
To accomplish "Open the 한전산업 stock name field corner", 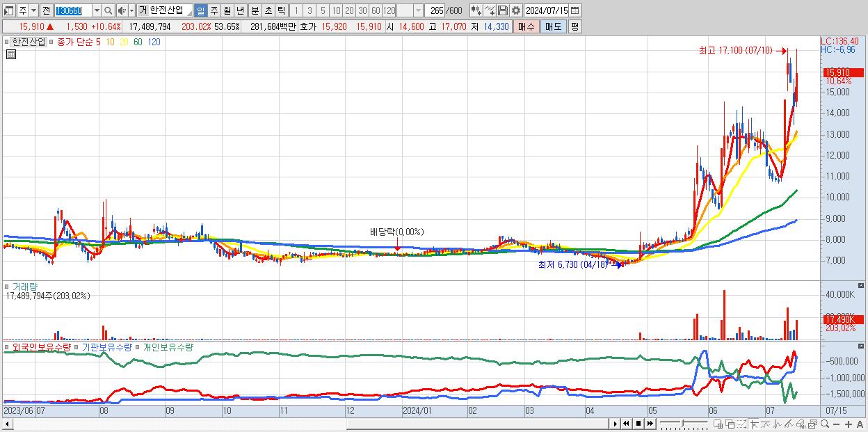I will point(189,13).
